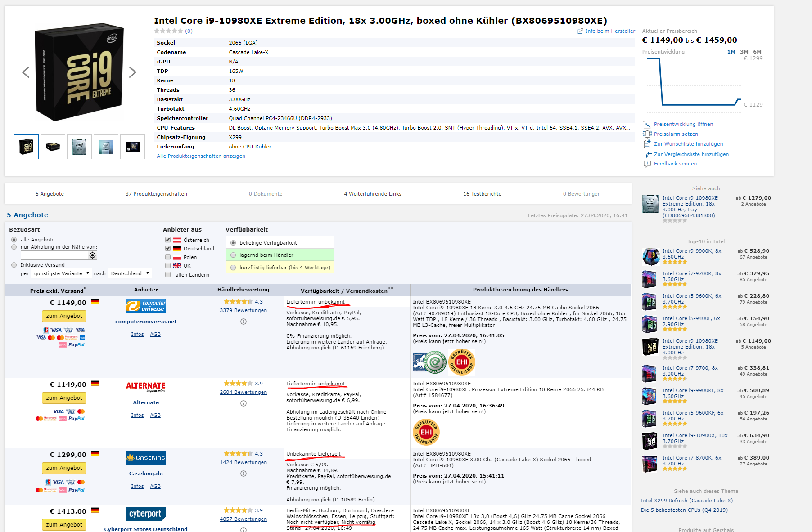Switch price chart to 6M range
Viewport: 812px width, 532px height.
click(758, 52)
